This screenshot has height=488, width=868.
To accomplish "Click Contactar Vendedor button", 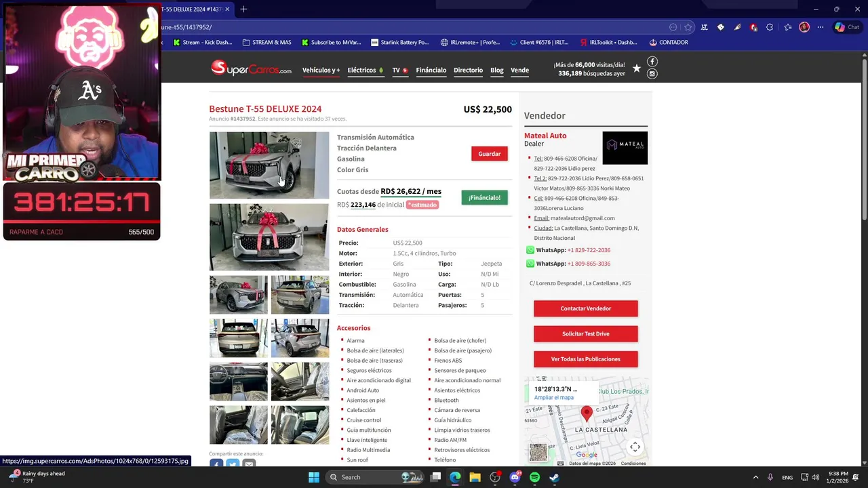I will coord(586,308).
